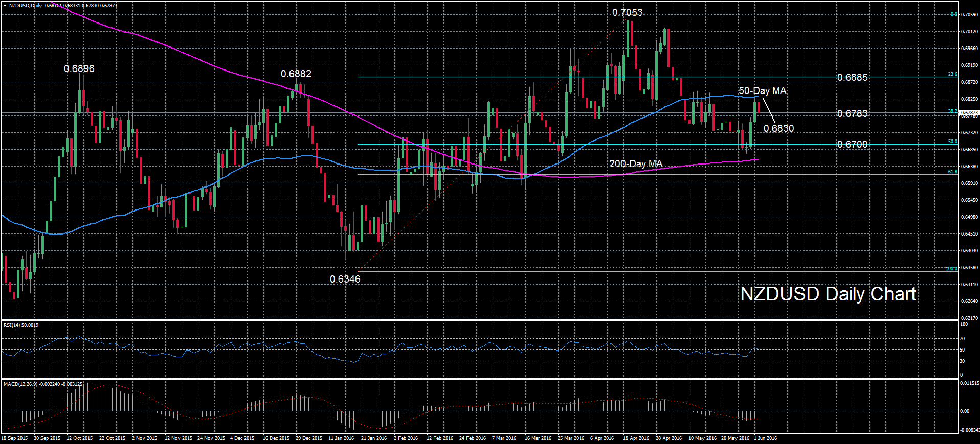Click the 12 Feb 2016 date label
Image resolution: width=980 pixels, height=444 pixels.
[x=440, y=438]
